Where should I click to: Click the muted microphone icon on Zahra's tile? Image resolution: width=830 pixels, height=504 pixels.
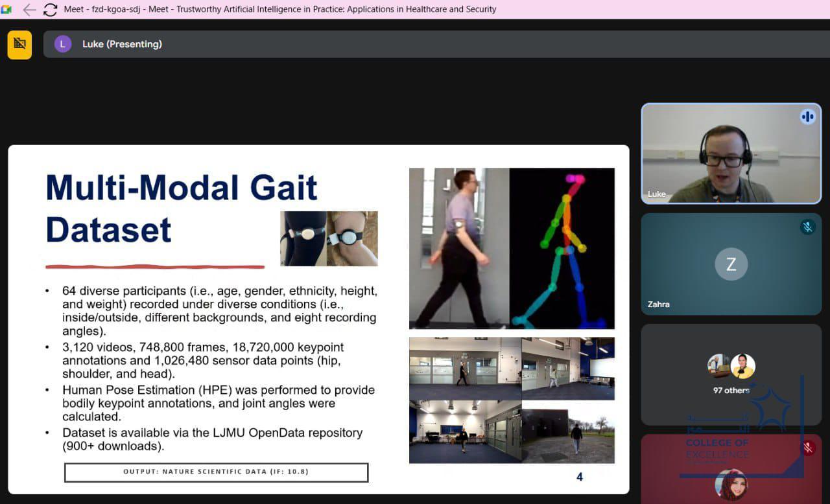(x=807, y=227)
